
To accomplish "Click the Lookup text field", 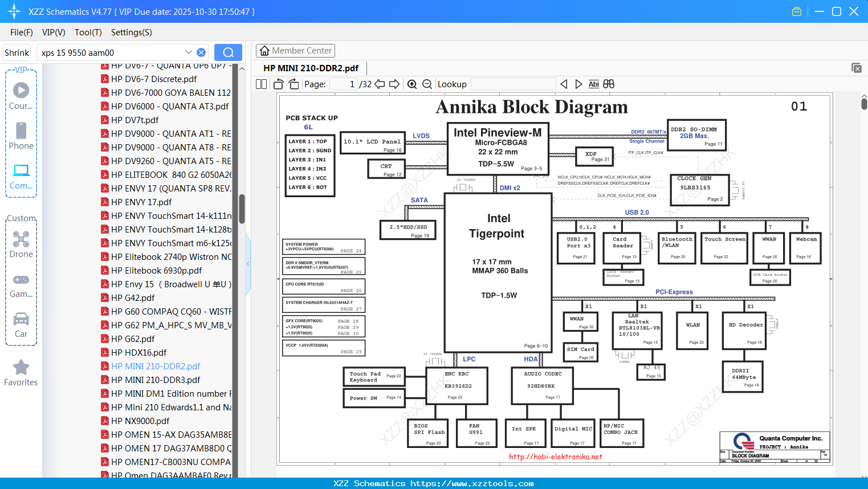I will click(x=514, y=84).
